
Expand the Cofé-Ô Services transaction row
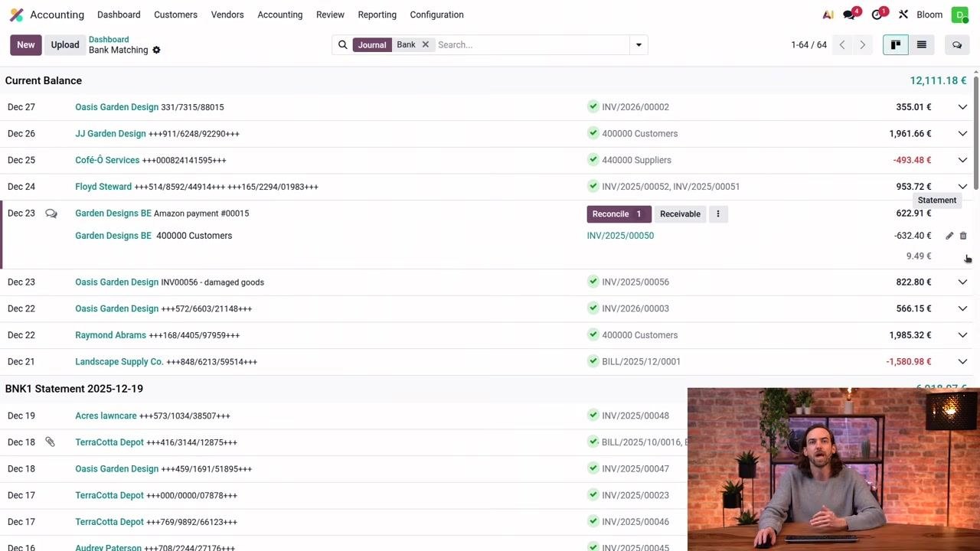pos(962,160)
